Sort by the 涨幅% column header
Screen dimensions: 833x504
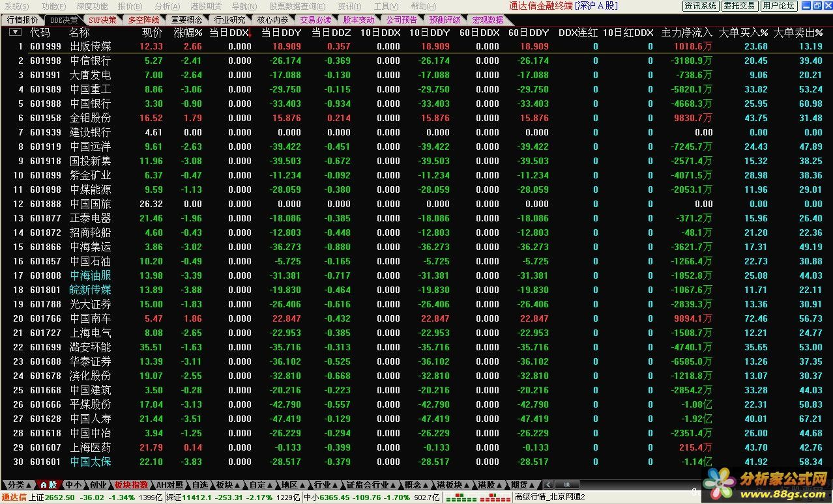click(188, 32)
